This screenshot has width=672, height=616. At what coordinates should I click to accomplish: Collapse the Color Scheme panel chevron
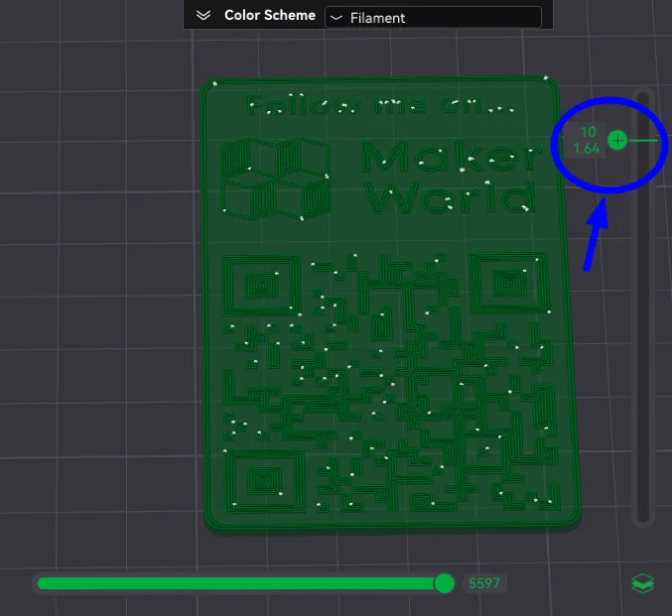point(202,16)
